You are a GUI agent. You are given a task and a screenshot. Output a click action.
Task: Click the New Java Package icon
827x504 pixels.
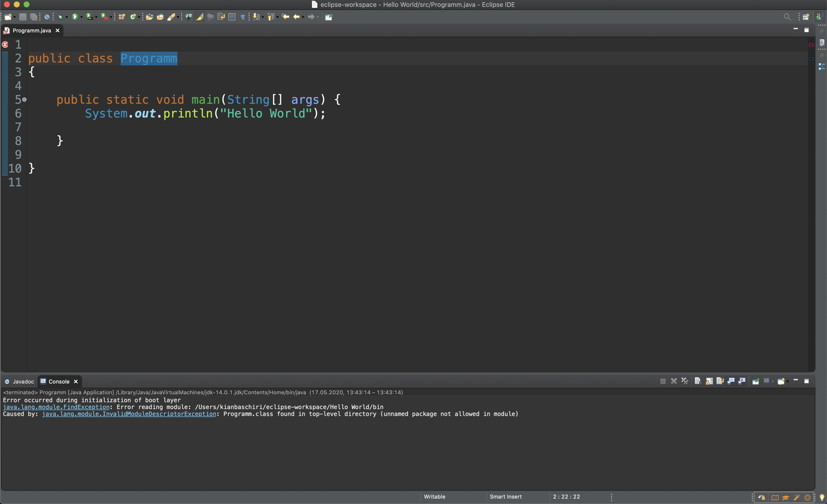[x=121, y=17]
